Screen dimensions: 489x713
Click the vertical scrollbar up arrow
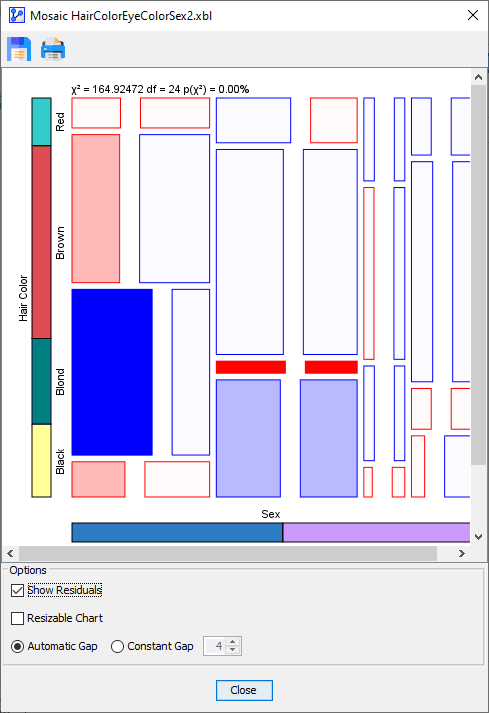(478, 77)
